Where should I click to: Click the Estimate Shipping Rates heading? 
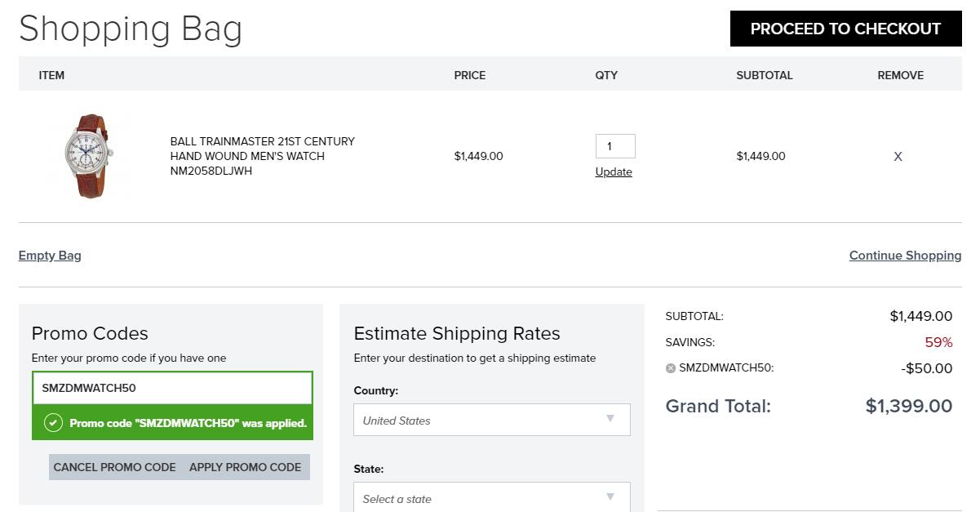pos(457,333)
